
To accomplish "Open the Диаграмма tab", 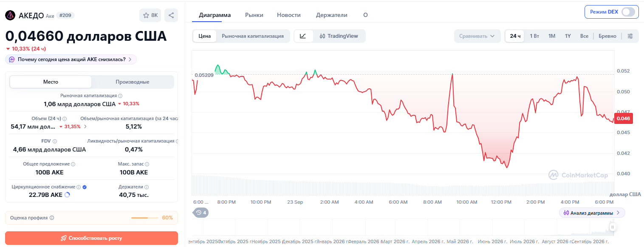I will tap(215, 15).
